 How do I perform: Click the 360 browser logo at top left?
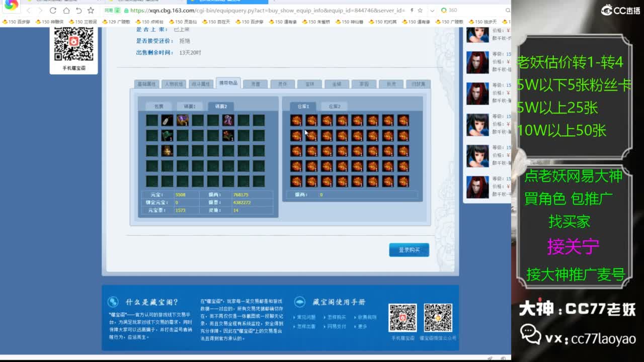[x=11, y=6]
